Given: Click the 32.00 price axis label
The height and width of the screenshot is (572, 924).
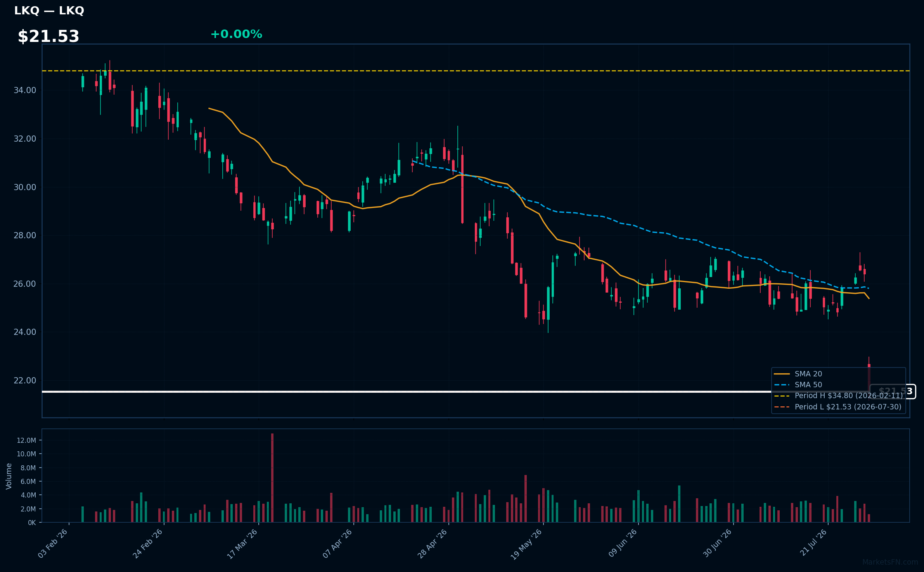Looking at the screenshot, I should (x=25, y=139).
